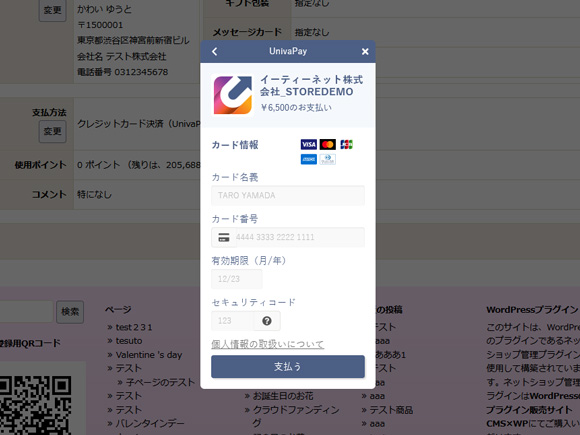This screenshot has height=435, width=580.
Task: Click the 支払う pay button
Action: tap(288, 367)
